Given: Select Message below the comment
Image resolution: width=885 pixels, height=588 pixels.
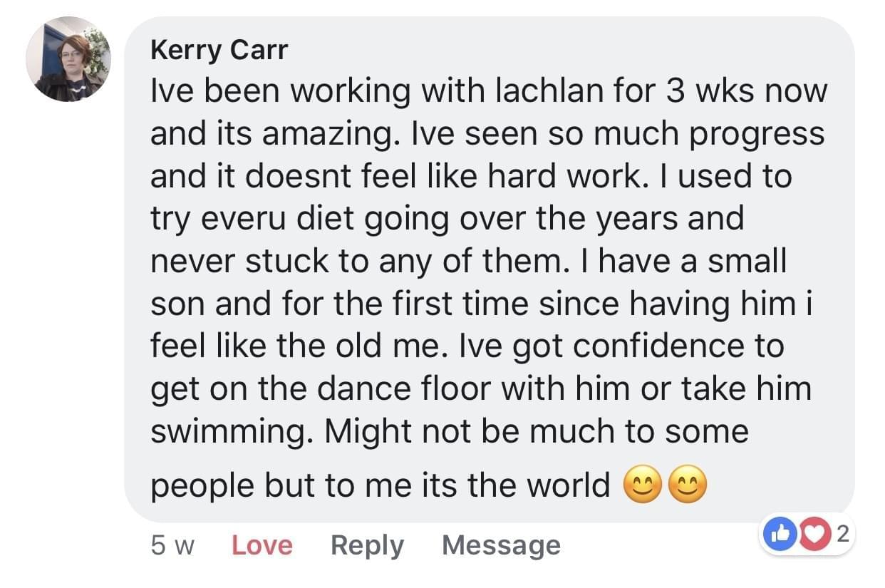Looking at the screenshot, I should point(501,546).
